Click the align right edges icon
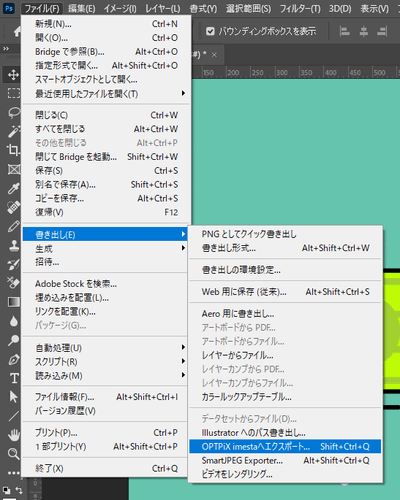This screenshot has height=500, width=400. (382, 32)
